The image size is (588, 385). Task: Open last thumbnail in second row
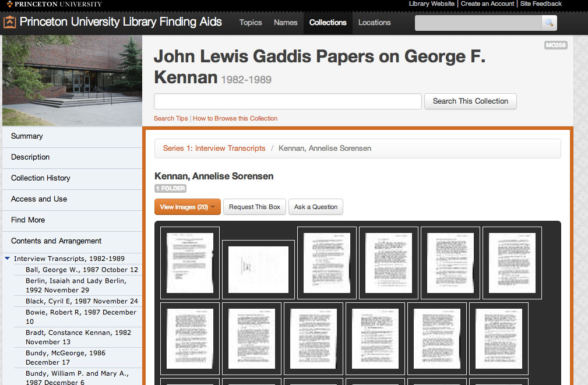499,338
